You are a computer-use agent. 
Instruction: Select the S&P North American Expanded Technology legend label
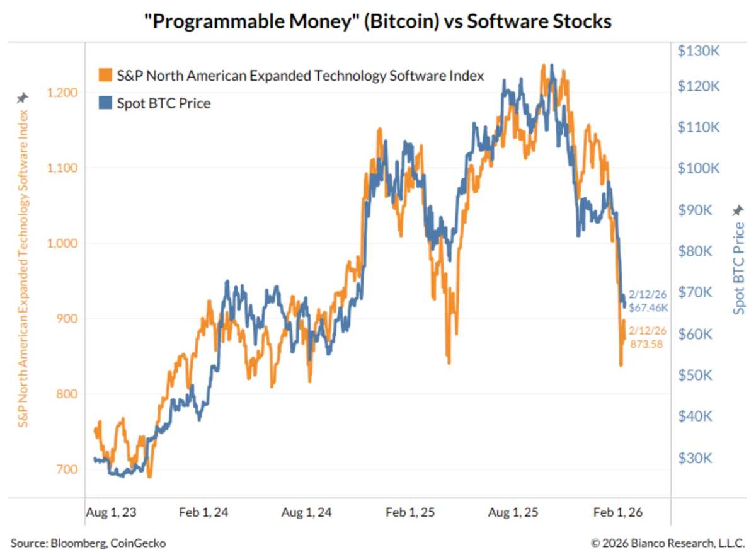pos(301,76)
